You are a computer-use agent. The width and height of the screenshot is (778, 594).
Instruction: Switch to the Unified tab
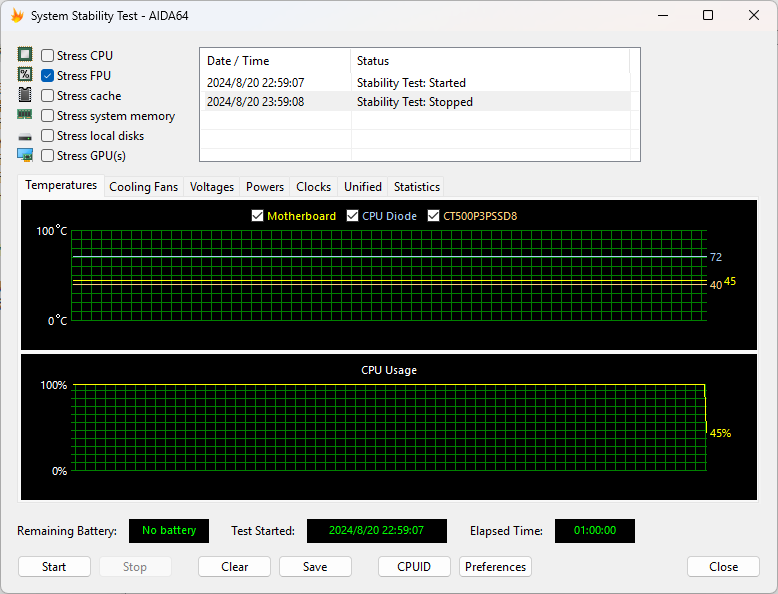[363, 187]
